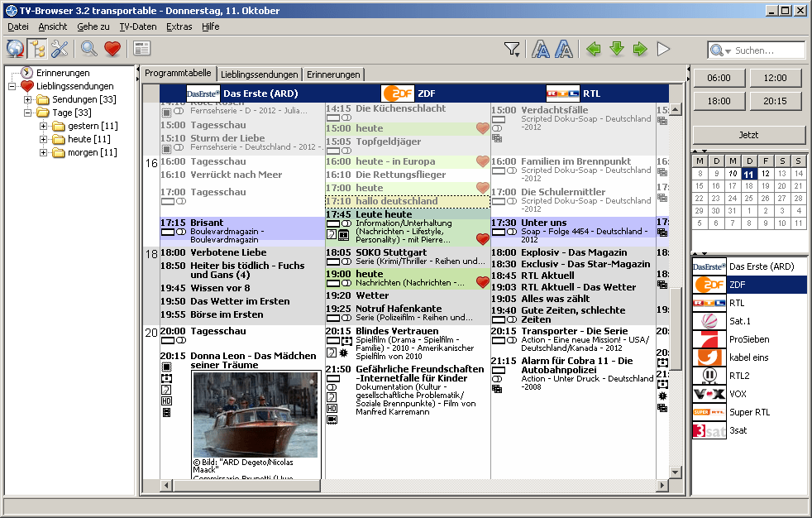Image resolution: width=812 pixels, height=518 pixels.
Task: Open the Unter uns program at 17:30
Action: [573, 231]
